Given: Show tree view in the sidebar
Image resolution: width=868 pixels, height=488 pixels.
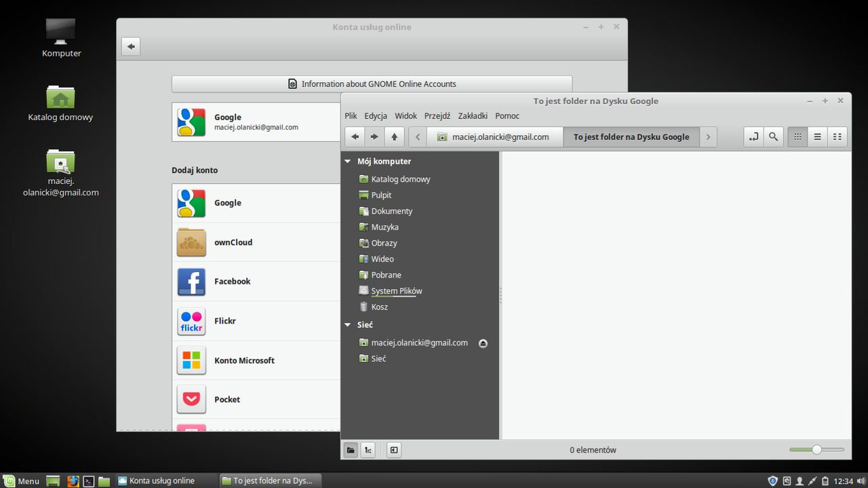Looking at the screenshot, I should (368, 449).
